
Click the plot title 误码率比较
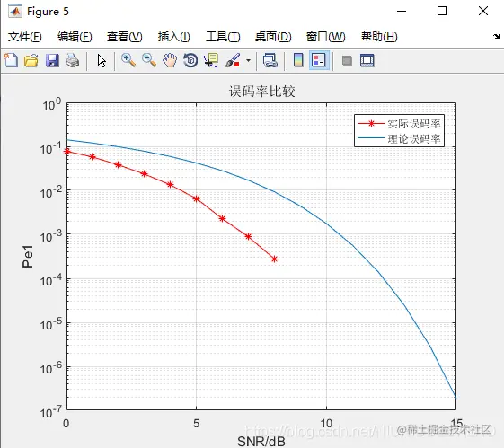click(262, 92)
